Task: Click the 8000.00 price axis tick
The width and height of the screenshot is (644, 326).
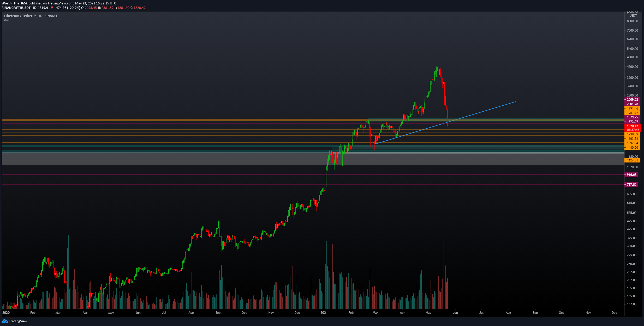Action: click(633, 21)
